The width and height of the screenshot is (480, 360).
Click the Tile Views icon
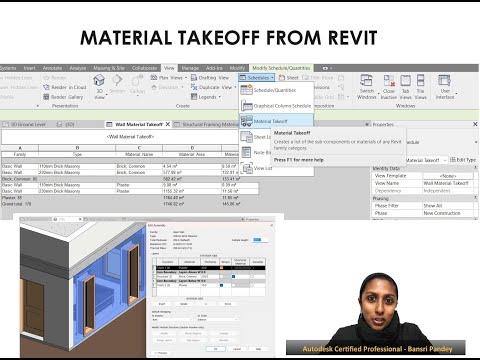[420, 81]
